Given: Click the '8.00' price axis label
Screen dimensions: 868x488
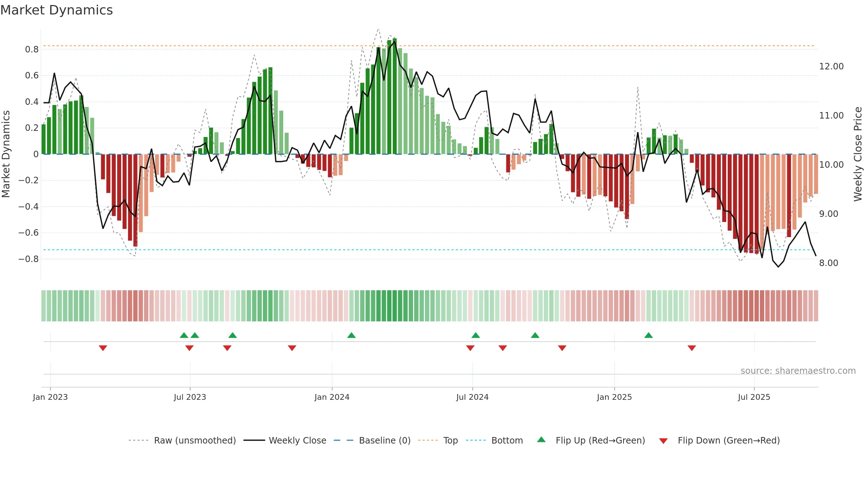Looking at the screenshot, I should click(x=829, y=263).
